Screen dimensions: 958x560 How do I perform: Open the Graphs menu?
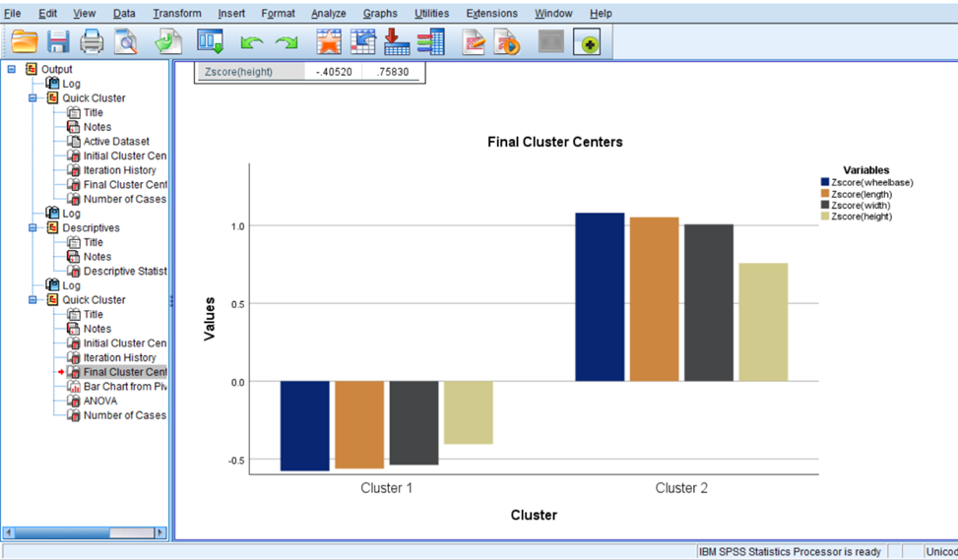pyautogui.click(x=380, y=13)
